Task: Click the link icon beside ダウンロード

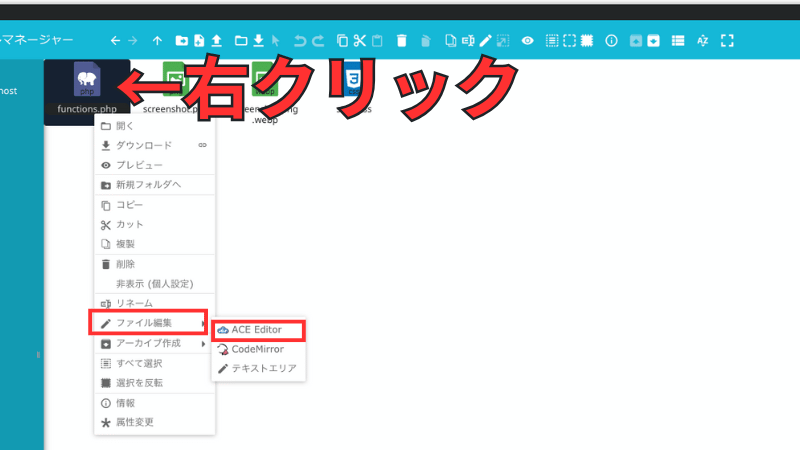Action: point(202,145)
